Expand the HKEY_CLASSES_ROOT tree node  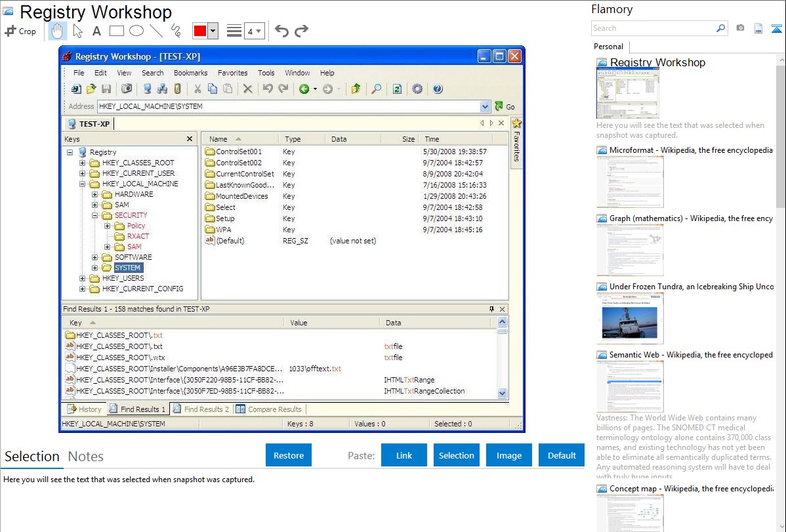point(82,163)
